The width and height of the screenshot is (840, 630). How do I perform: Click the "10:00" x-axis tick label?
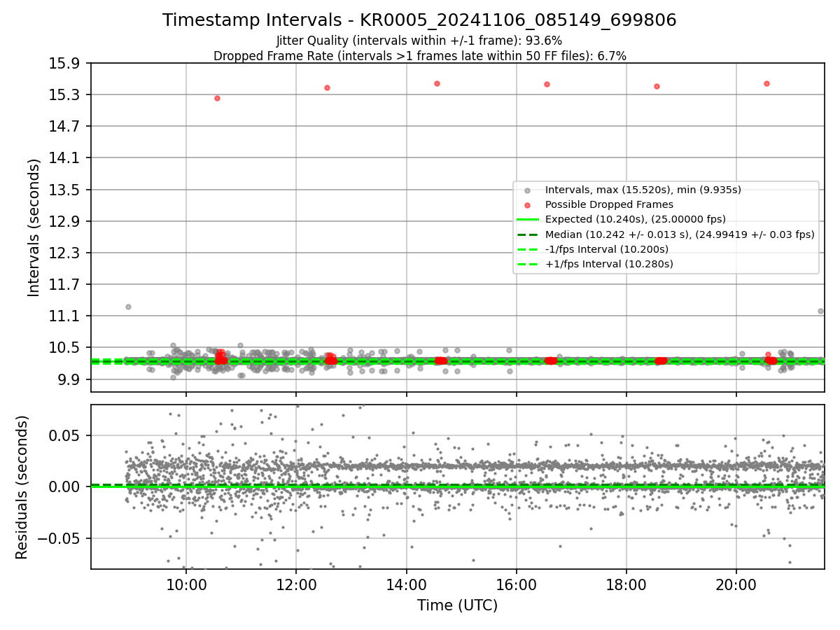(x=186, y=584)
